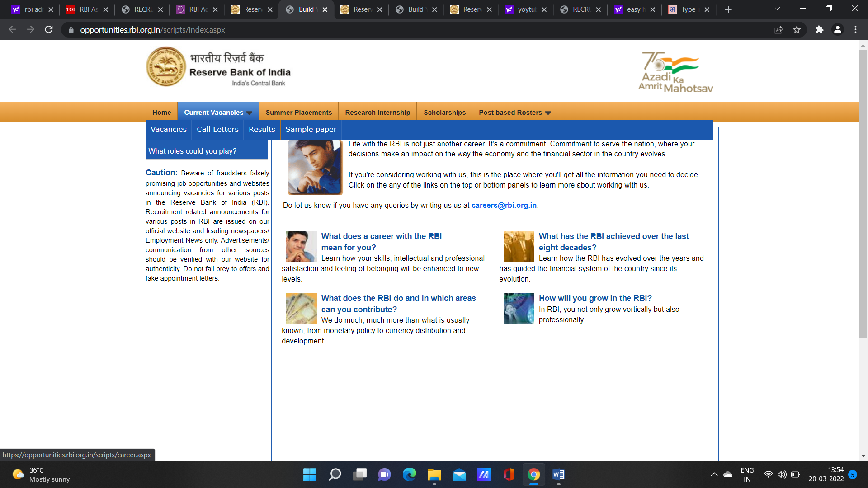The width and height of the screenshot is (868, 488).
Task: Bookmark page with star icon
Action: coord(797,30)
